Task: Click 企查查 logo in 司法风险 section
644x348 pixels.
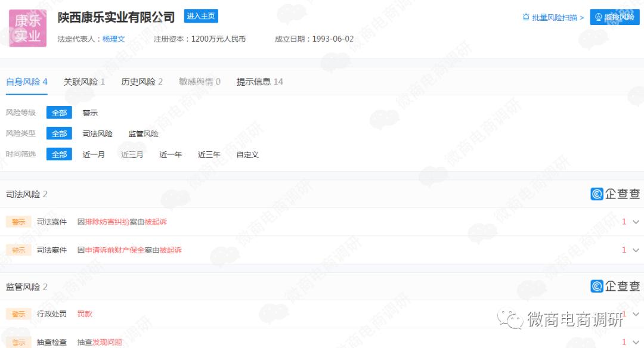Action: [x=615, y=194]
